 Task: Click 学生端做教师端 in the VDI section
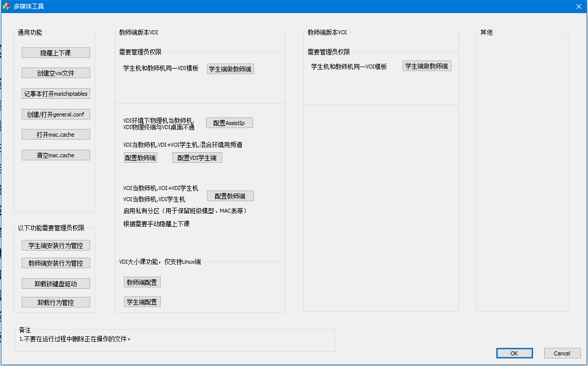230,69
